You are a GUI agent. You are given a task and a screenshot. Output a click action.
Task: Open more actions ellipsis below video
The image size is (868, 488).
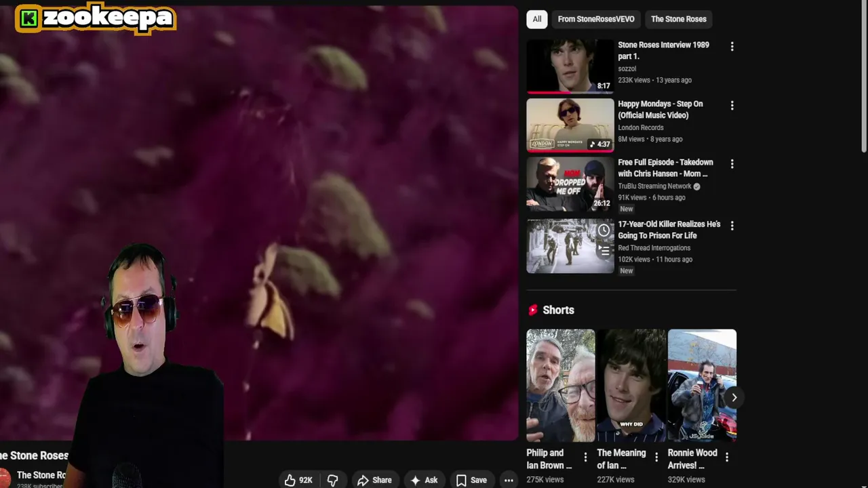click(509, 480)
